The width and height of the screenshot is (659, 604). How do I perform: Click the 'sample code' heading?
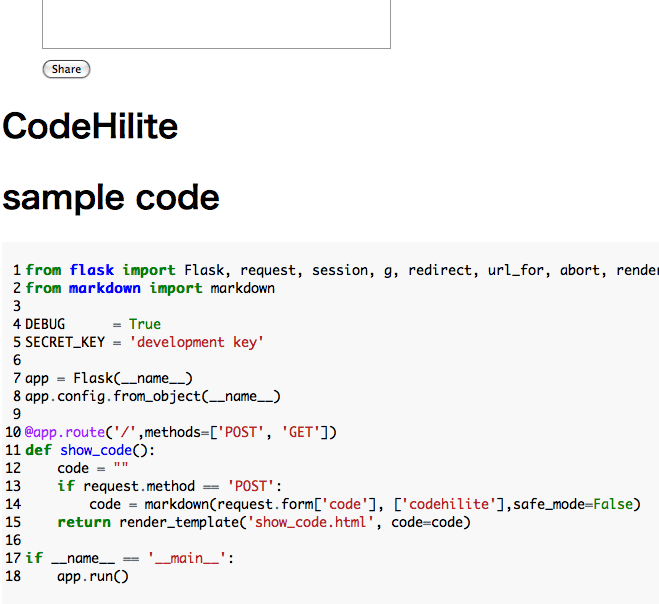pyautogui.click(x=111, y=198)
